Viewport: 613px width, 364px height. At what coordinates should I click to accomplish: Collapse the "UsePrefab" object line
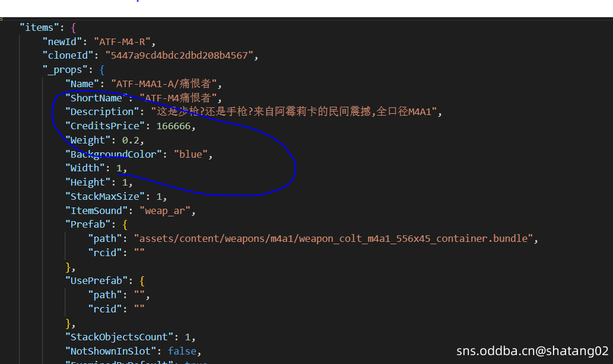click(x=99, y=281)
